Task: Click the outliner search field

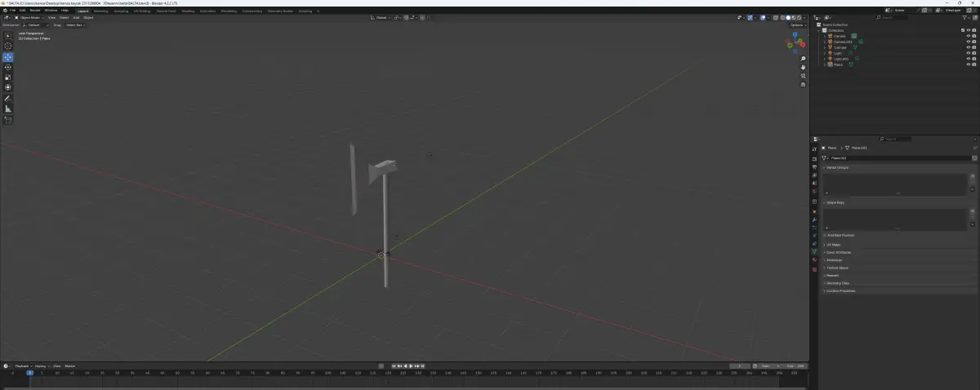Action: tap(892, 18)
